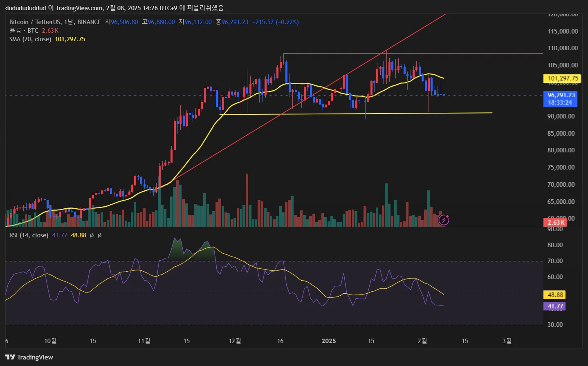Click the purple lightning bolt icon

coord(444,220)
